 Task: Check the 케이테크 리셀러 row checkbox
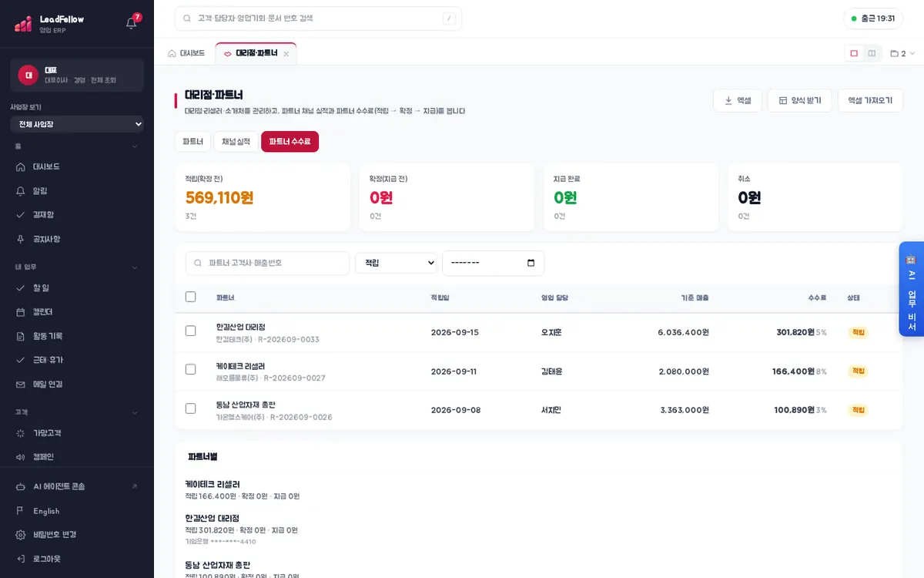[x=191, y=370]
